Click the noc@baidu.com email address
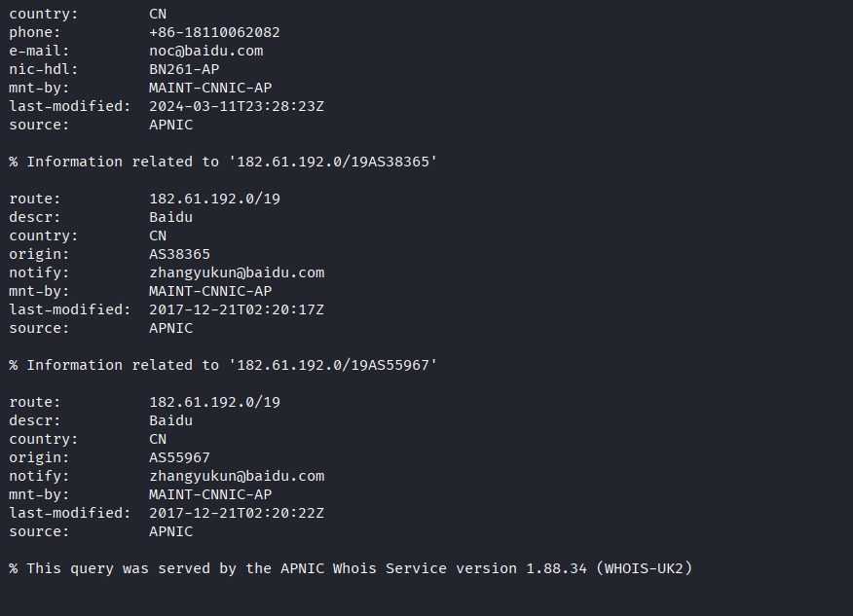 coord(205,51)
